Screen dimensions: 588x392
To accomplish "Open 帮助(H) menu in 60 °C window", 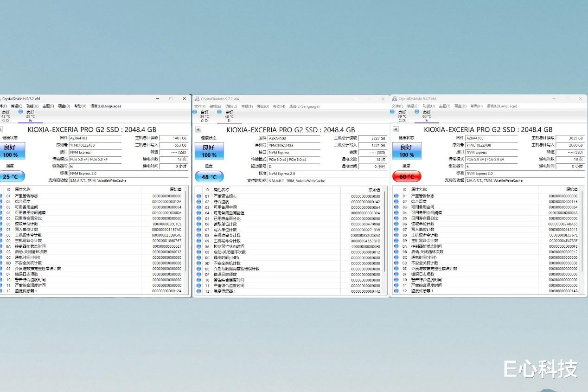I will 476,106.
